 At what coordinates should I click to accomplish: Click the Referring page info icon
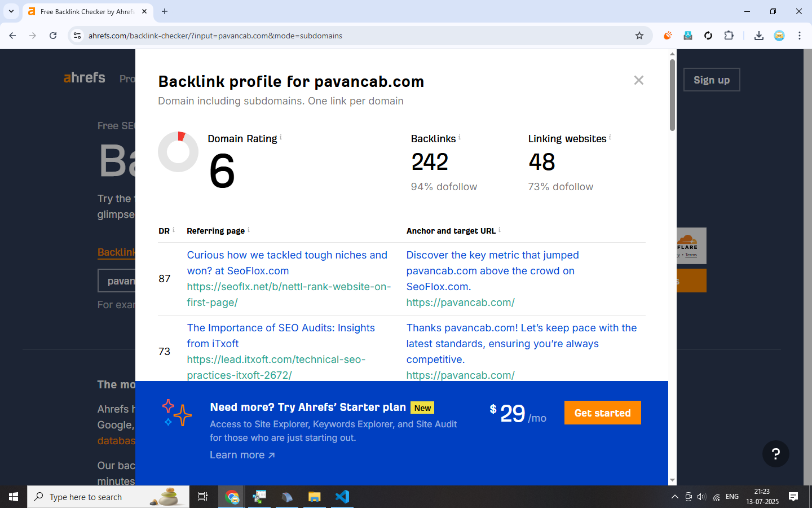click(x=248, y=229)
